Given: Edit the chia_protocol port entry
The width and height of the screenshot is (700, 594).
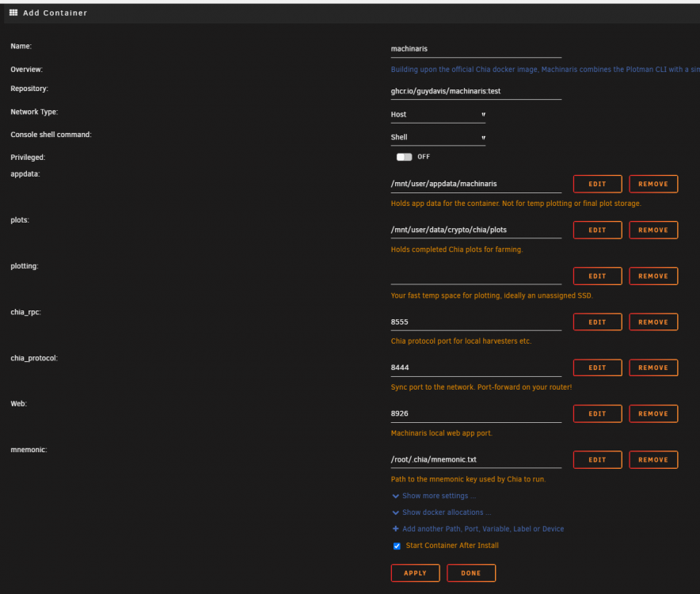Looking at the screenshot, I should pos(597,367).
